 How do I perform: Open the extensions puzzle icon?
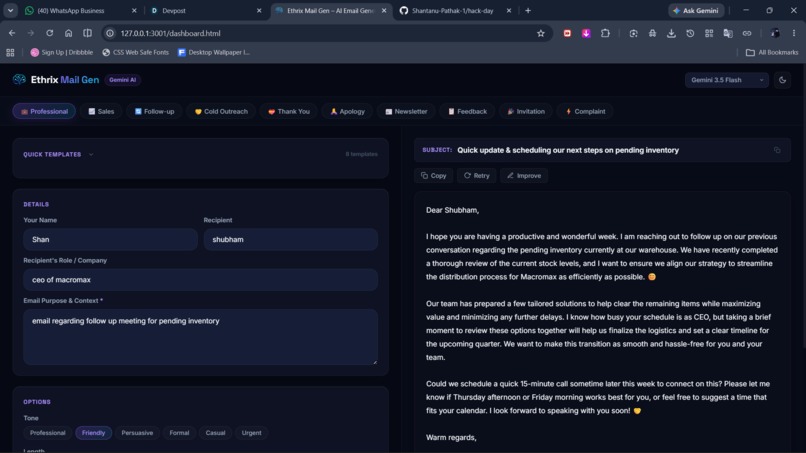coord(605,33)
